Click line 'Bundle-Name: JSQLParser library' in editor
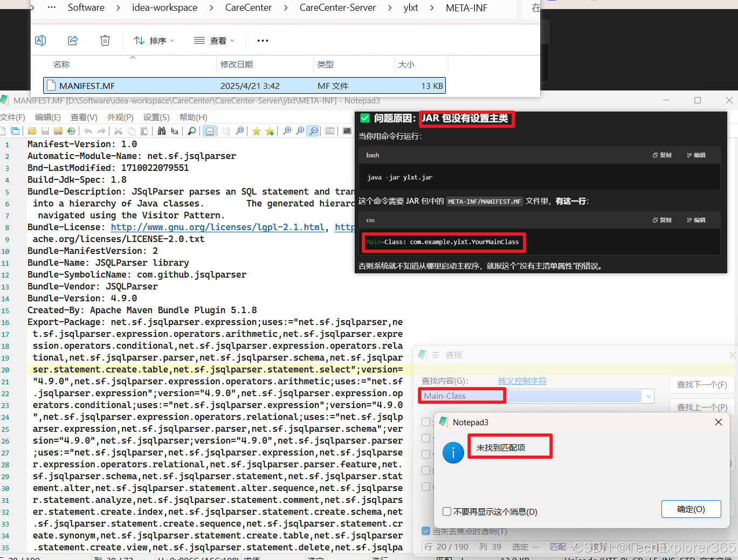The width and height of the screenshot is (738, 560). coord(108,262)
